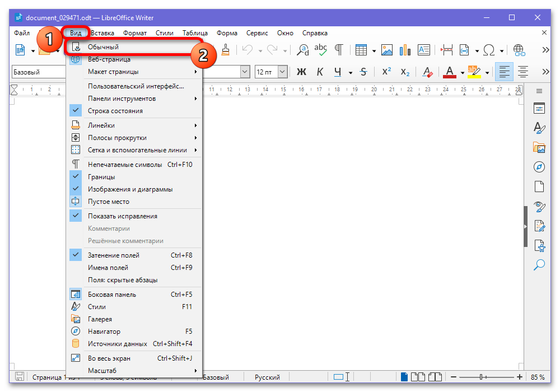This screenshot has height=392, width=560.
Task: Click the zoom out minus button
Action: coord(454,377)
